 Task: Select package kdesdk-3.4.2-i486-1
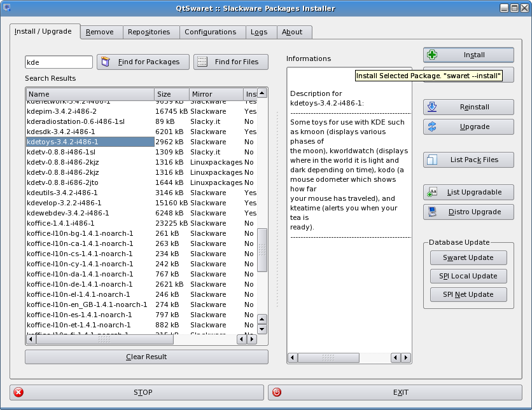pos(60,132)
